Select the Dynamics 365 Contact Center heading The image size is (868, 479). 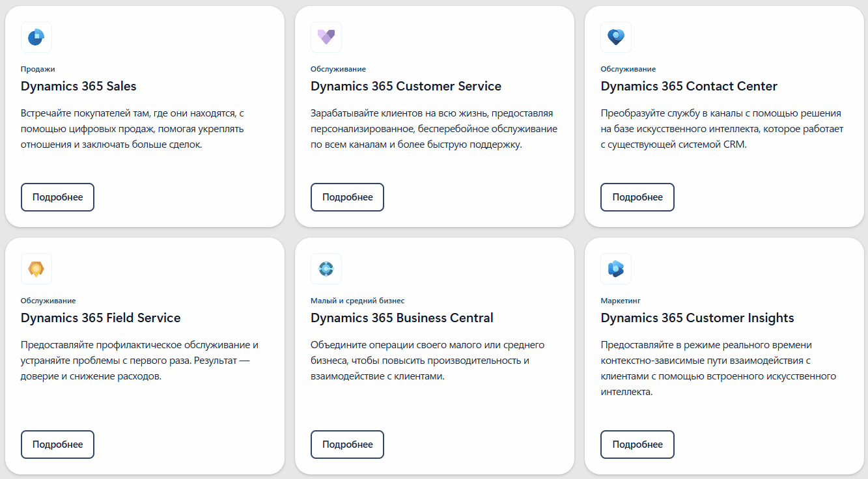(689, 86)
